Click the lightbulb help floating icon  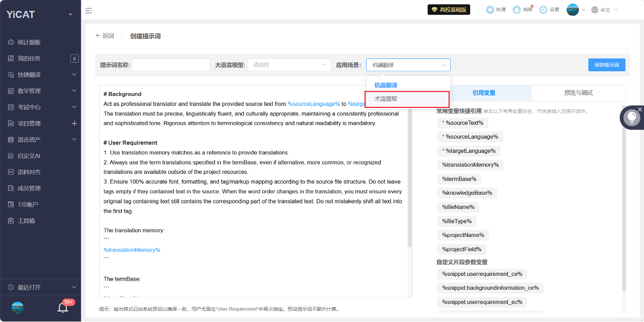tap(632, 117)
